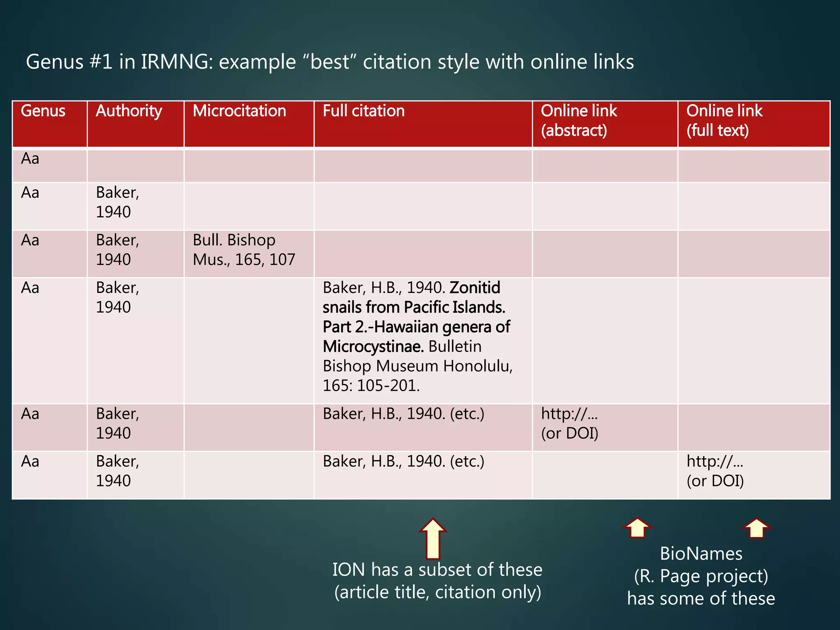The width and height of the screenshot is (840, 630).
Task: Click the 'Authority' column header
Action: 136,124
